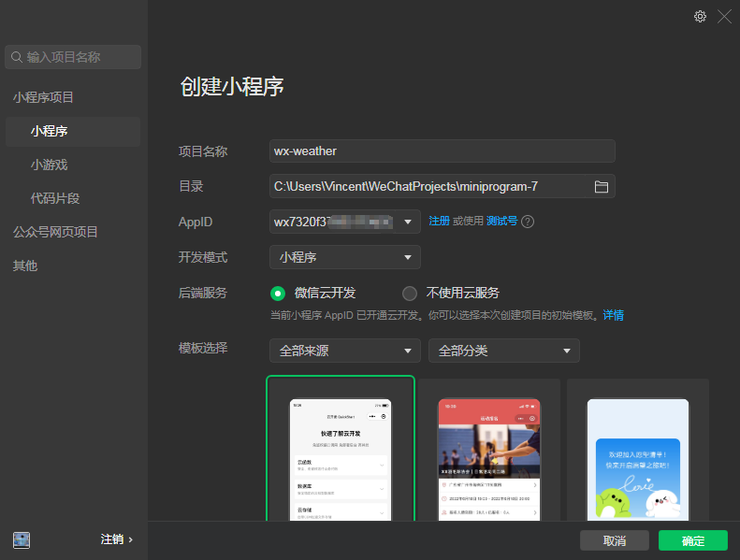Focus the 项目名称 input field
740x560 pixels.
[443, 151]
